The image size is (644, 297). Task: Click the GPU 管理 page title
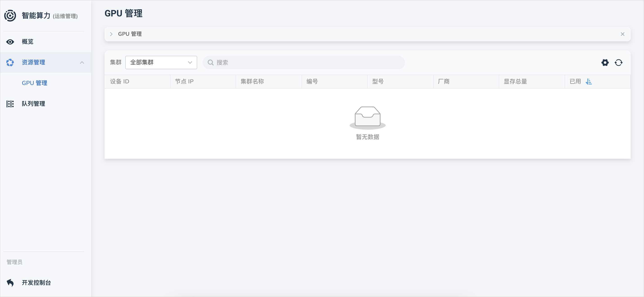[123, 13]
